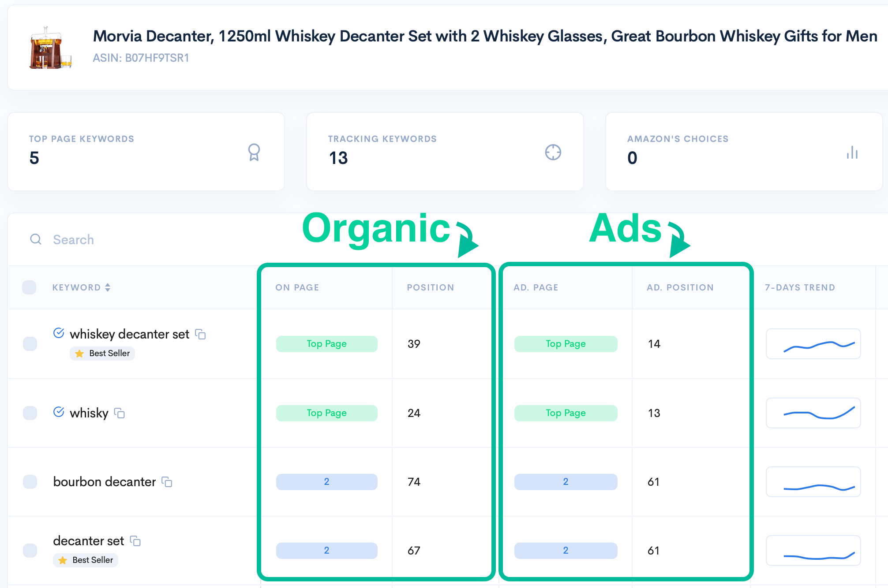Click the Top Page Keywords ribbon icon

click(x=254, y=153)
